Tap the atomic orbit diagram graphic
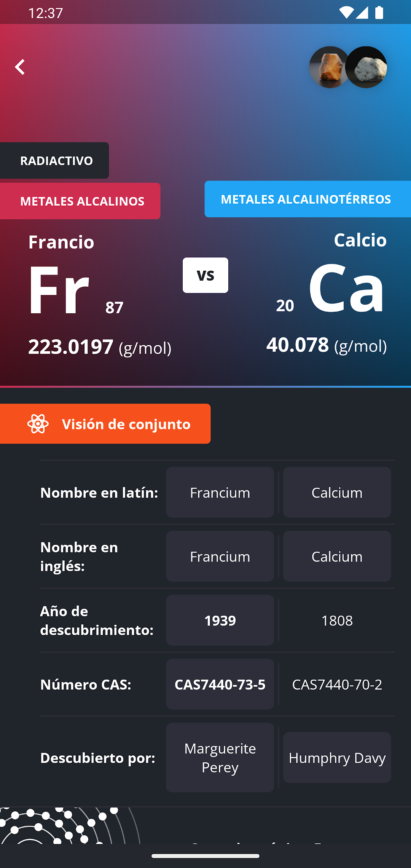The height and width of the screenshot is (868, 411). (70, 825)
